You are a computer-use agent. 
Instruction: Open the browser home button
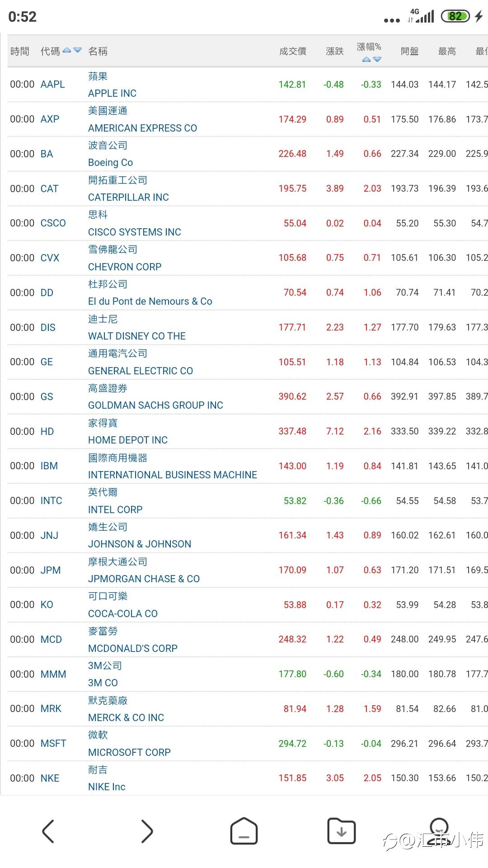244,831
